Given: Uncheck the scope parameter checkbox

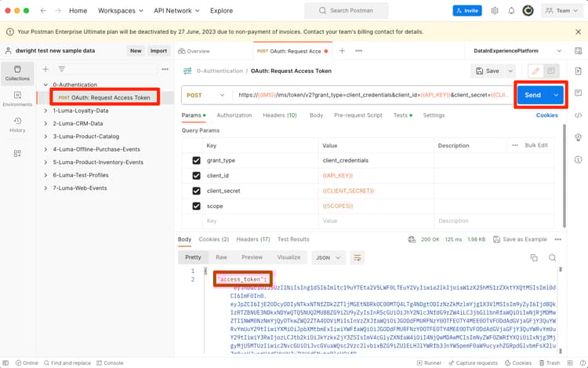Looking at the screenshot, I should tap(196, 206).
